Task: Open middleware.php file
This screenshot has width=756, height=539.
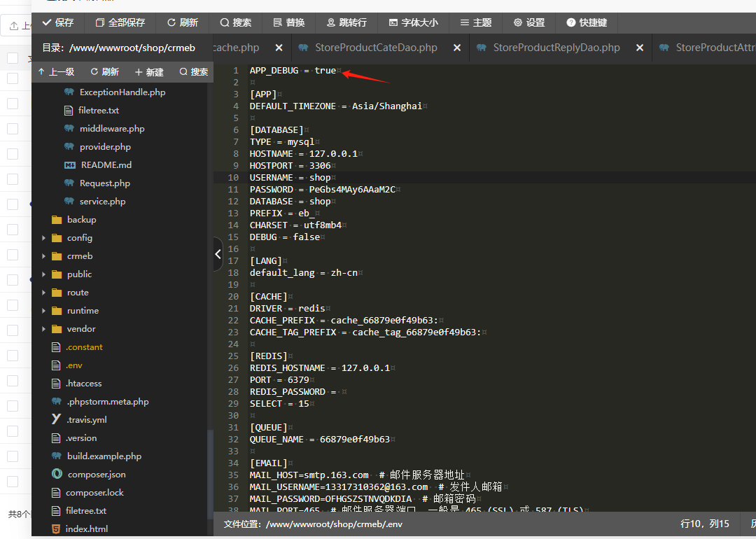Action: click(x=112, y=129)
